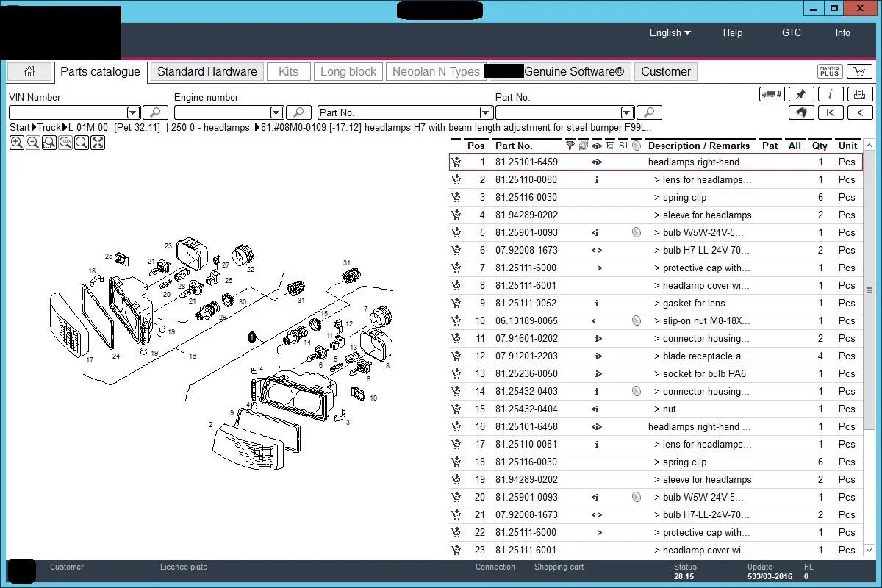Image resolution: width=882 pixels, height=588 pixels.
Task: Open the English language dropdown
Action: coord(670,32)
